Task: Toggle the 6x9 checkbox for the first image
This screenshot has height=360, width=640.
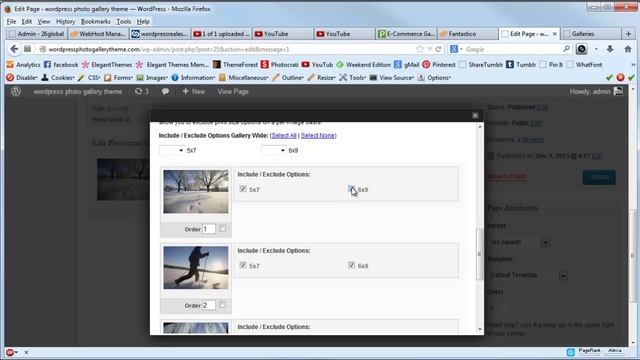Action: [351, 189]
